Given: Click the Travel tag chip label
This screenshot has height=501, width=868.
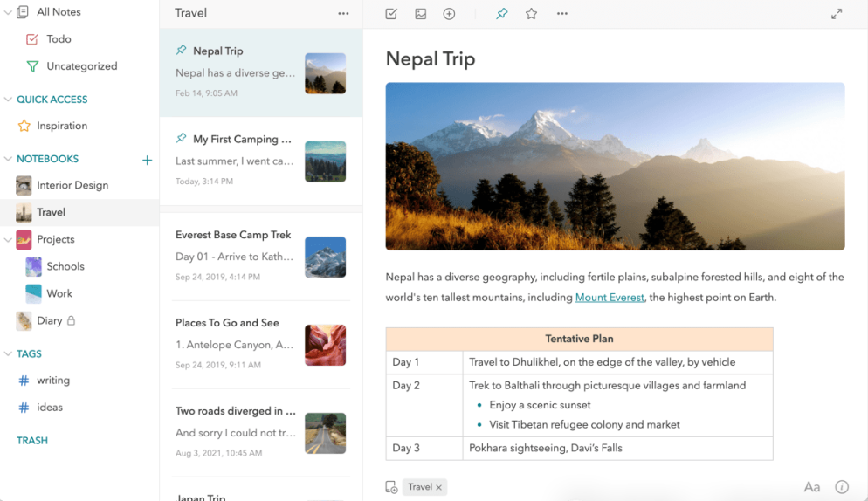Looking at the screenshot, I should (x=420, y=487).
